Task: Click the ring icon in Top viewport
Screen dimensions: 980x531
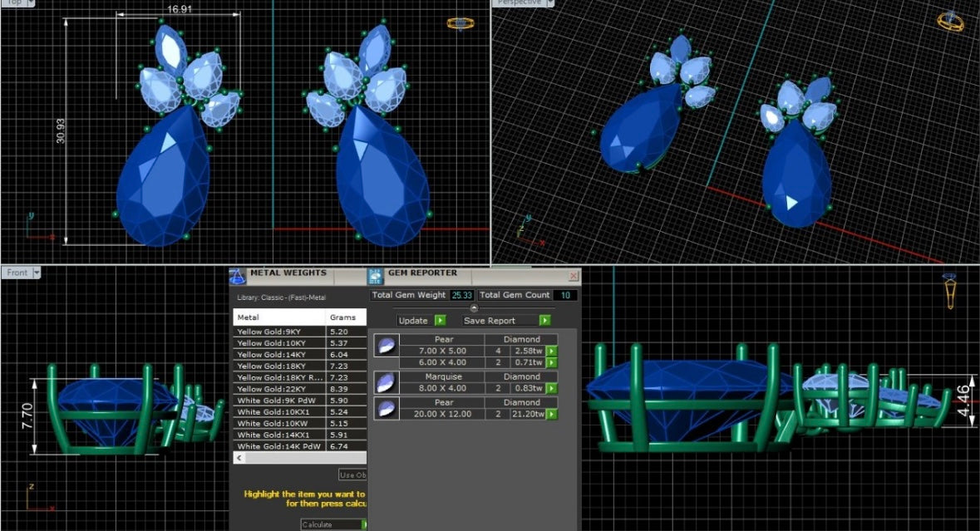Action: 458,23
